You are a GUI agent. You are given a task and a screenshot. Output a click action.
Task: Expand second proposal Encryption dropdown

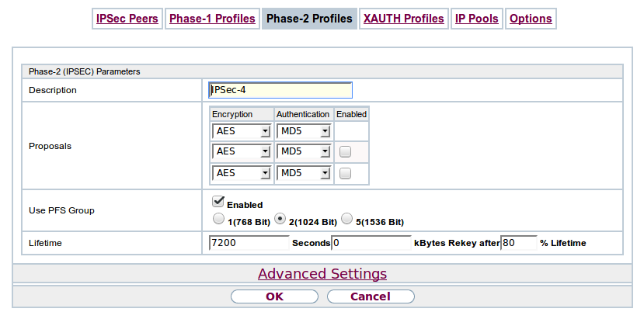[242, 152]
